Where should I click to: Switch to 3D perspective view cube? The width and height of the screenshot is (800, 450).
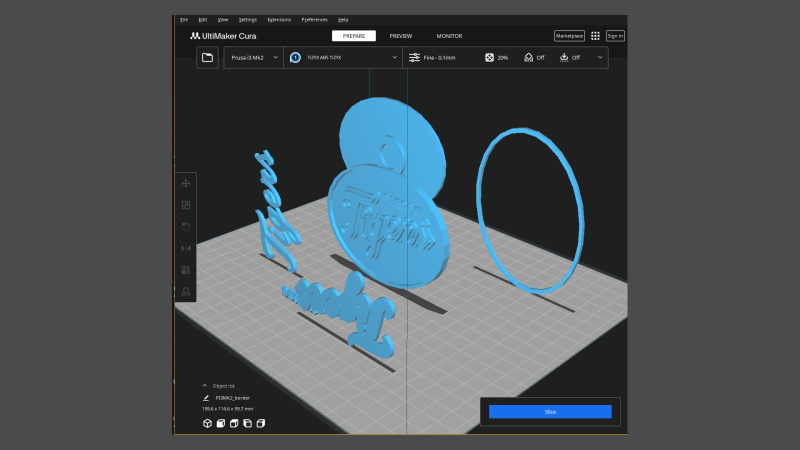(x=207, y=424)
